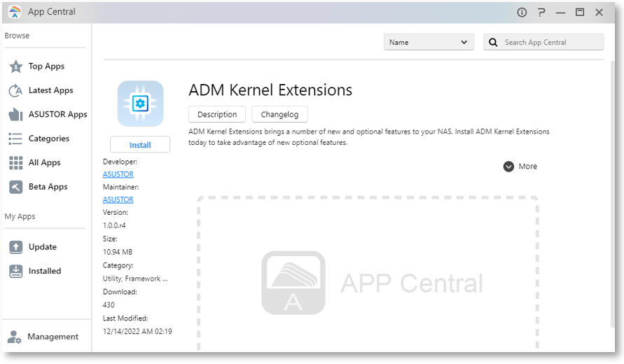Expand the More chevron icon
This screenshot has height=364, width=624.
pyautogui.click(x=508, y=167)
